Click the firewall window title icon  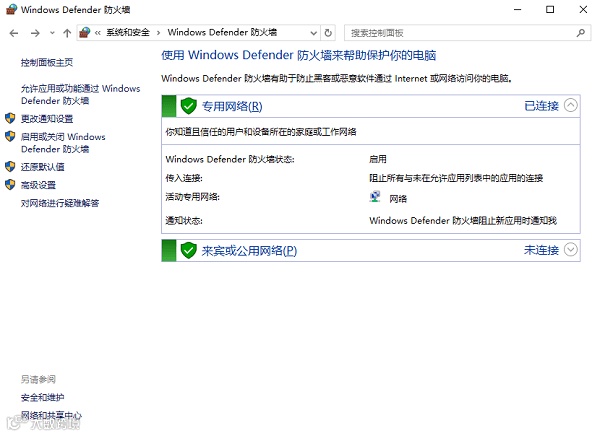[11, 9]
